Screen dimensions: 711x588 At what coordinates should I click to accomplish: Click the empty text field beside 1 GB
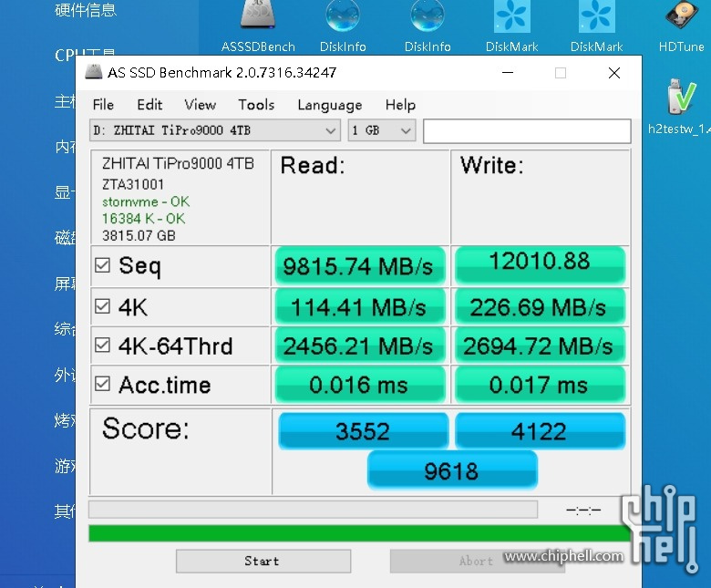click(x=527, y=131)
